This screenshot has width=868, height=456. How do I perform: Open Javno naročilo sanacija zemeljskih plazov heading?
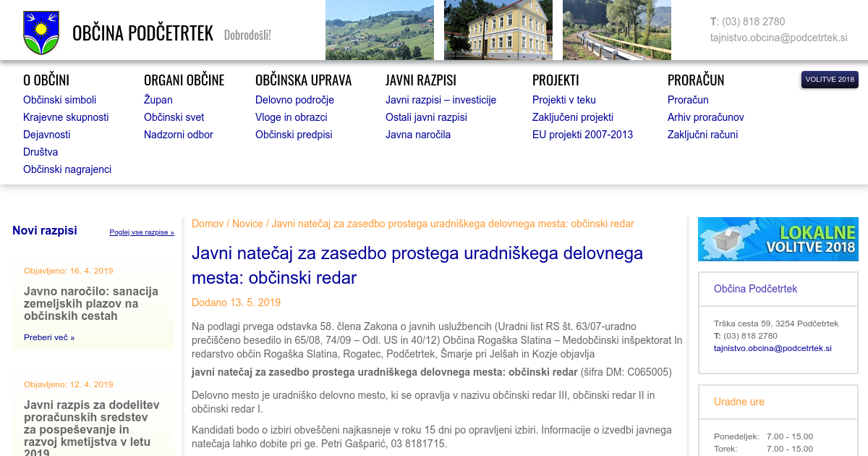coord(91,303)
